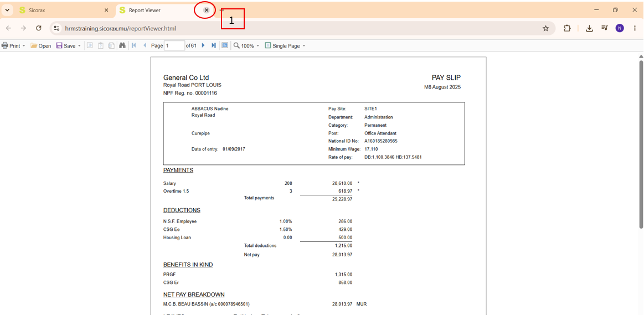Click the Housing Loan deduction label
The width and height of the screenshot is (644, 320).
(177, 238)
